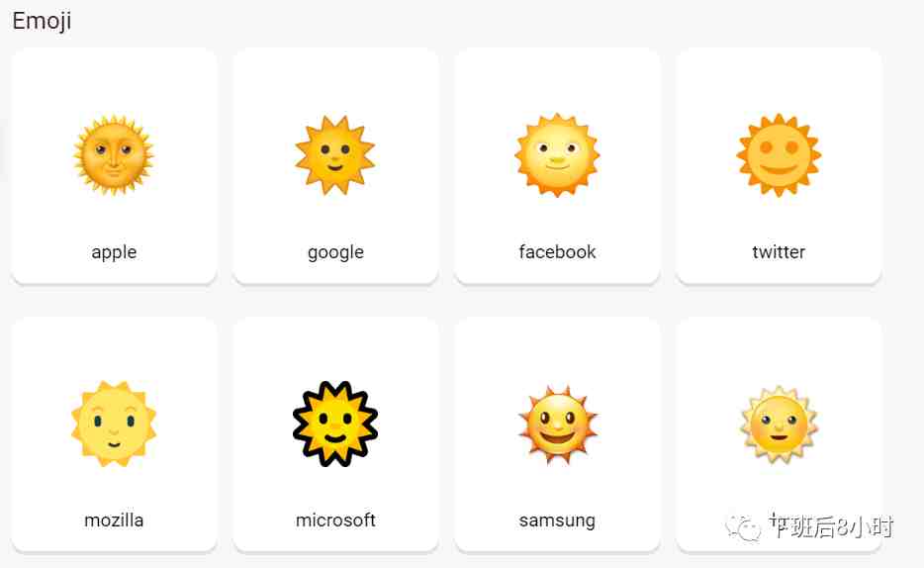Image resolution: width=924 pixels, height=568 pixels.
Task: Click the "apple" label text
Action: 114,252
